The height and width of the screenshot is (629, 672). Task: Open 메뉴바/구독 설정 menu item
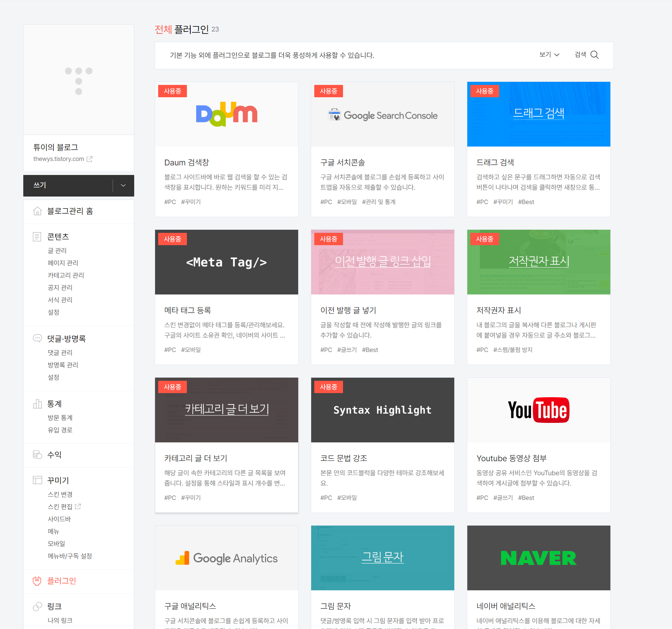(70, 556)
